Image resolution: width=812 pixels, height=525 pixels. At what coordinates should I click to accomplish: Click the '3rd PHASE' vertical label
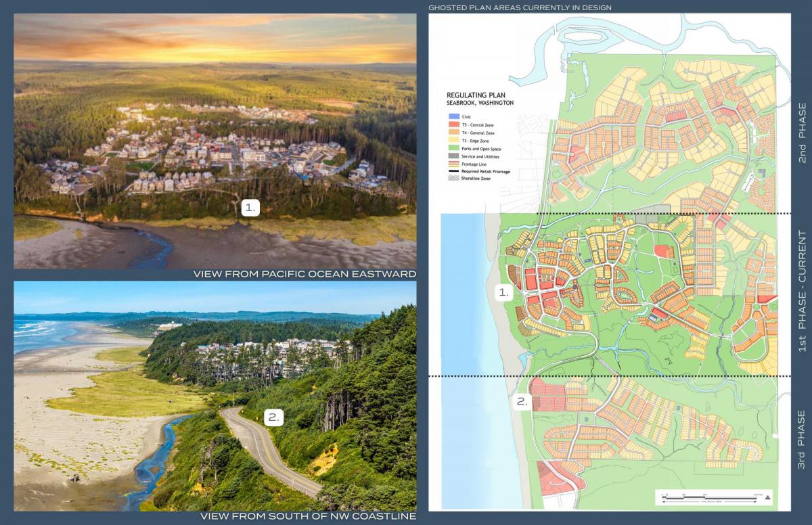[802, 440]
